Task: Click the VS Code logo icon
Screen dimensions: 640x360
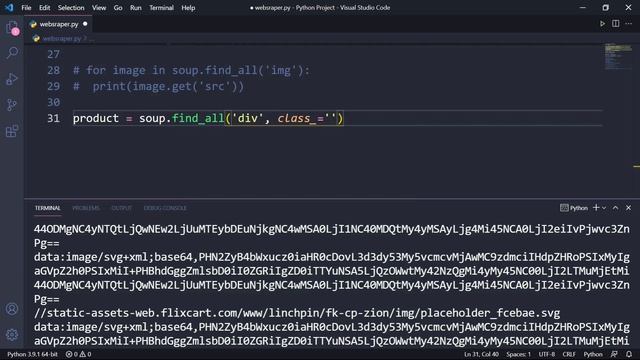Action: [x=9, y=8]
